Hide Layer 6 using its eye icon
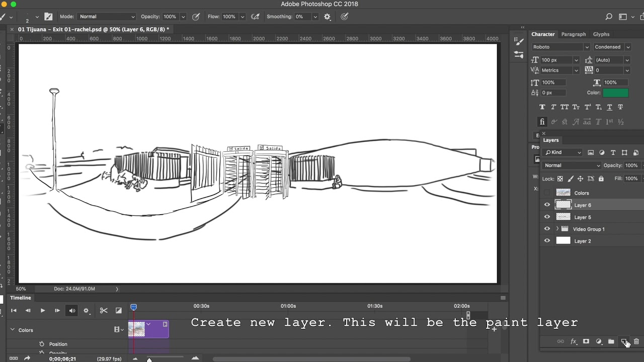 547,205
